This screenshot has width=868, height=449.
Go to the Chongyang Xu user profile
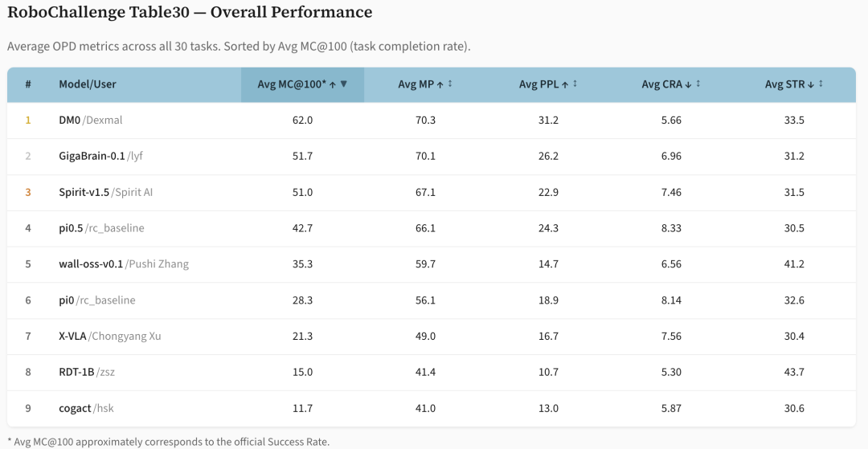click(x=127, y=336)
